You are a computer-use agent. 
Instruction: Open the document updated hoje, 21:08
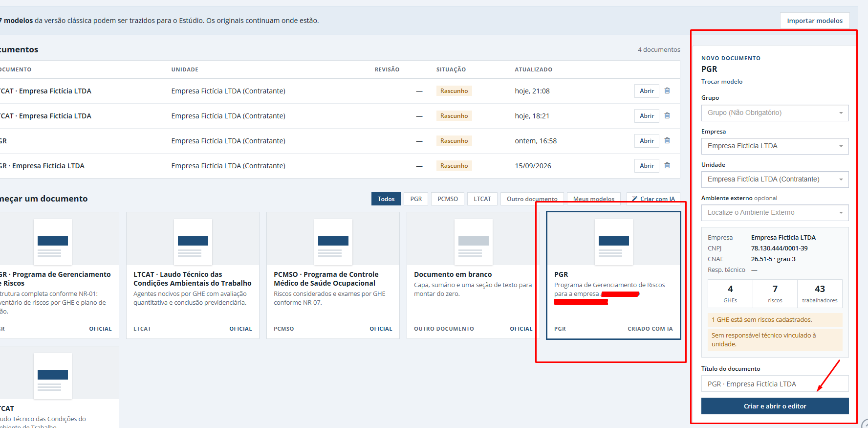[x=647, y=91]
